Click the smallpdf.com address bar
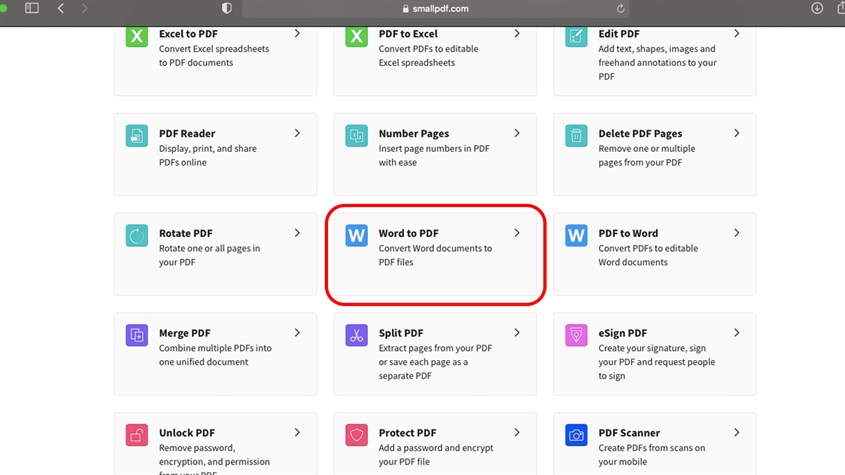Screen dimensions: 845x475 [435, 9]
